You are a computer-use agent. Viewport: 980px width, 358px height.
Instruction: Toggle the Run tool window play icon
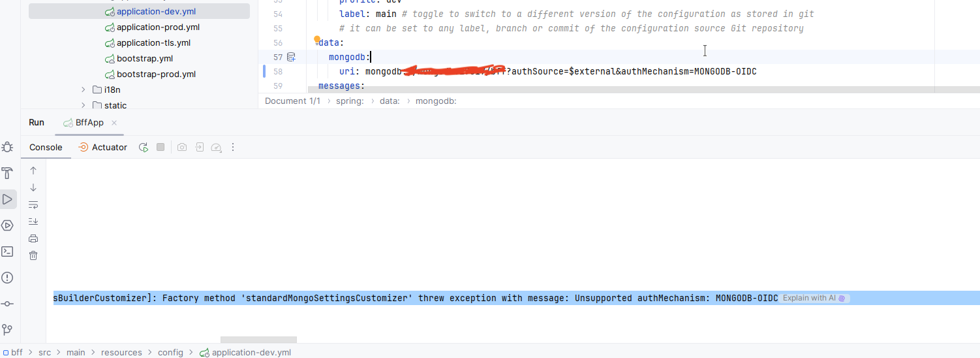[x=7, y=199]
